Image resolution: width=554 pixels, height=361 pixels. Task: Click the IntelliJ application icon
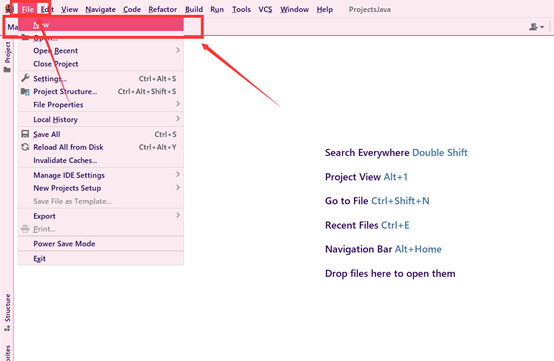[x=8, y=8]
